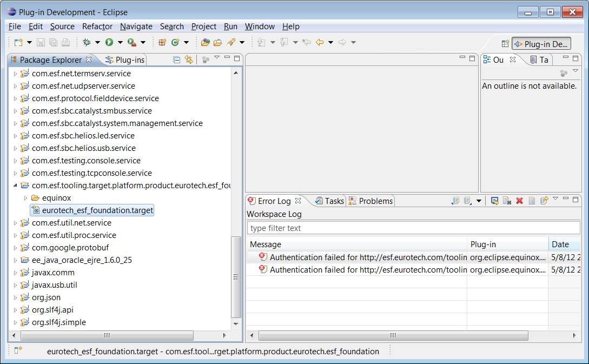Open the Window menu
This screenshot has width=589, height=364.
tap(260, 27)
